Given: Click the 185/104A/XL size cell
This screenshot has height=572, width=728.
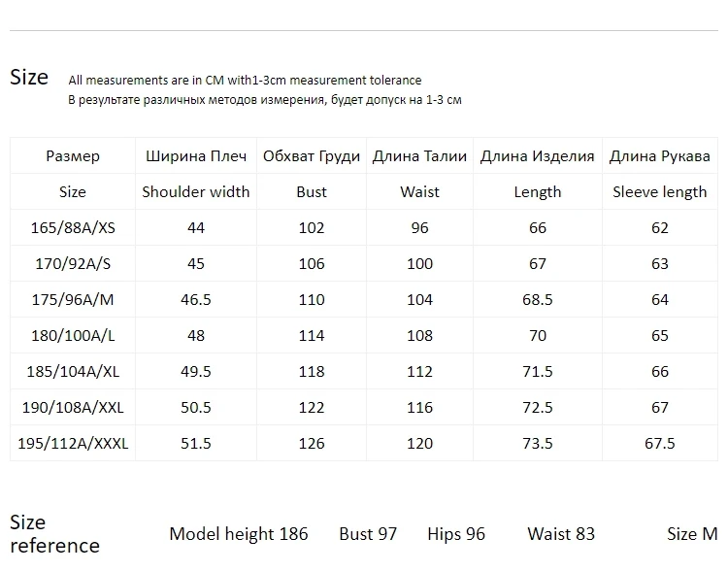Looking at the screenshot, I should 73,371.
